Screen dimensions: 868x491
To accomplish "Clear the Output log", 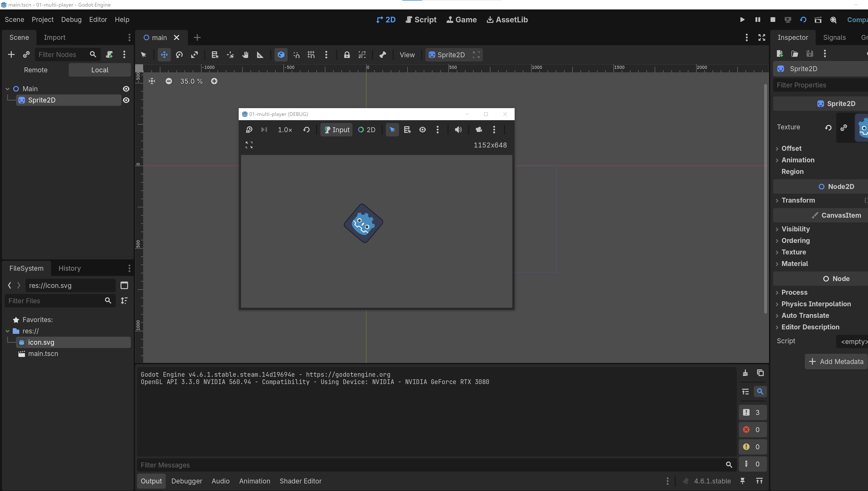I will [745, 373].
